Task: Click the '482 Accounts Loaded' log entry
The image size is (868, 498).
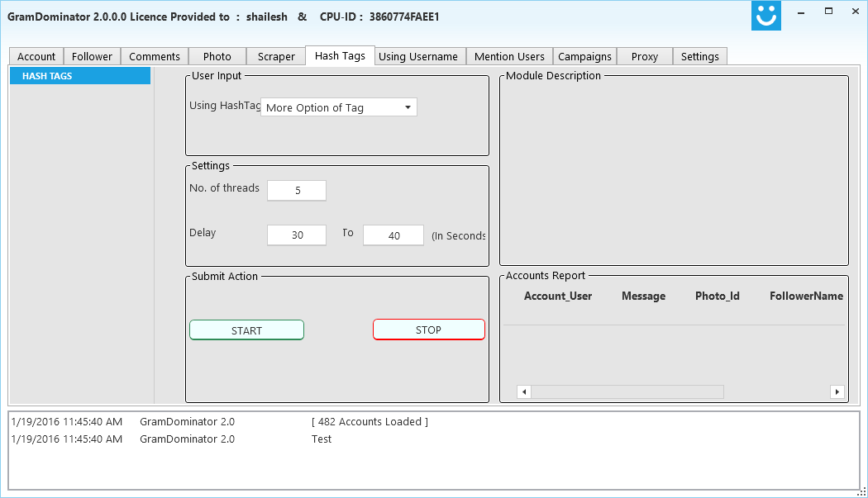Action: point(370,422)
